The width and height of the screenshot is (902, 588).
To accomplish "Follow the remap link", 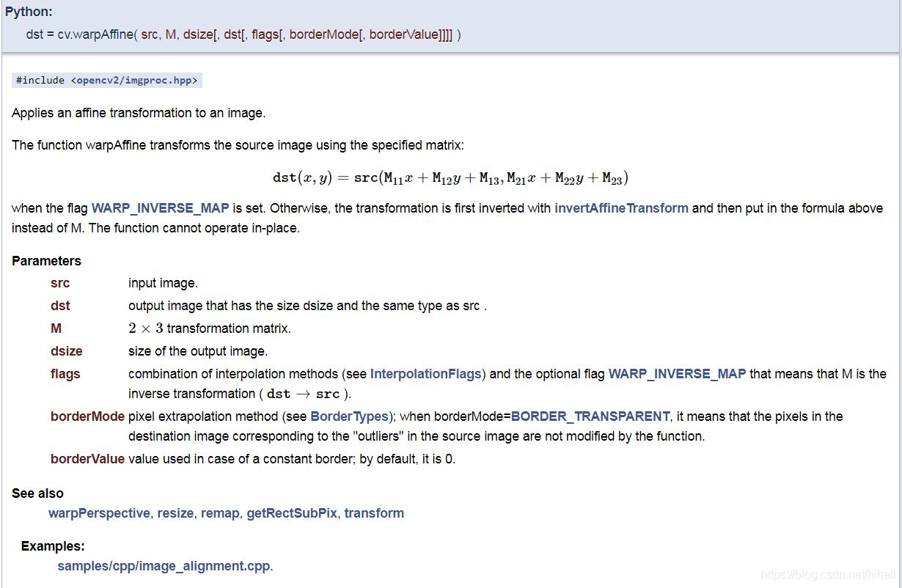I will tap(220, 513).
